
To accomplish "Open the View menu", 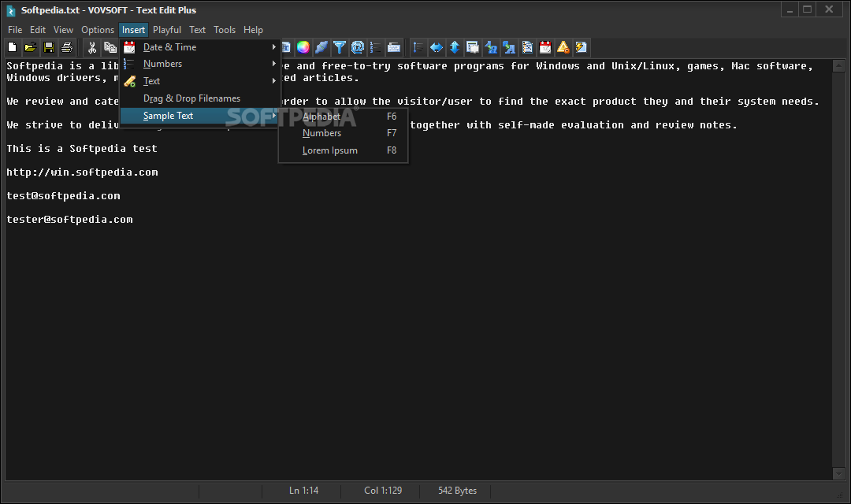I will click(x=63, y=30).
